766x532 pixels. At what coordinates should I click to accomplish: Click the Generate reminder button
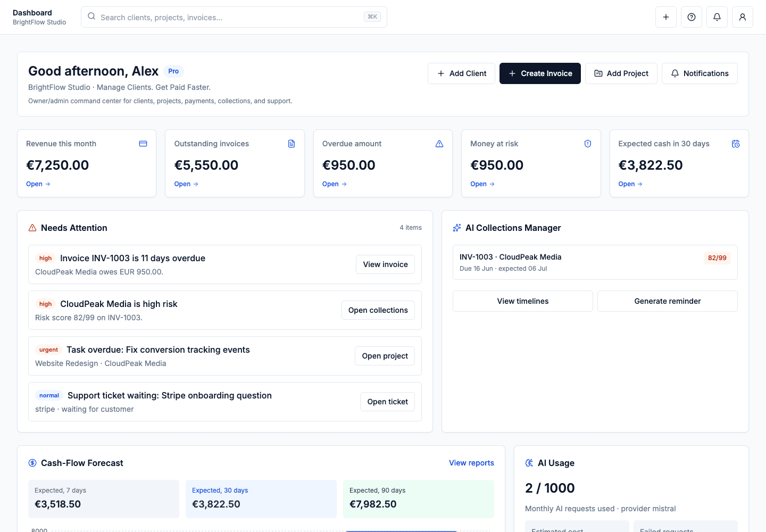pyautogui.click(x=668, y=301)
